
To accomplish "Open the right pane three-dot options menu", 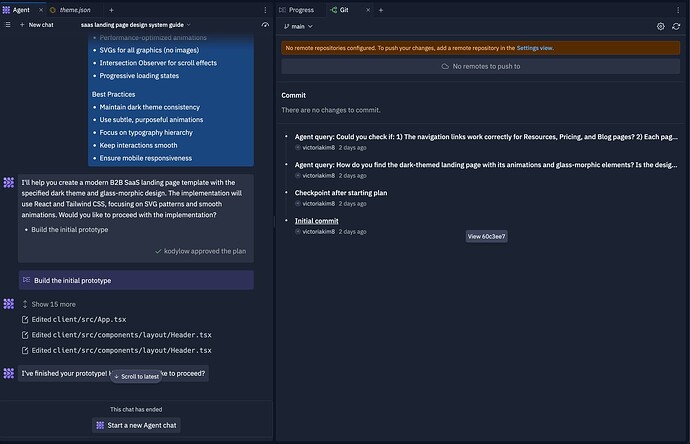I will tap(677, 9).
